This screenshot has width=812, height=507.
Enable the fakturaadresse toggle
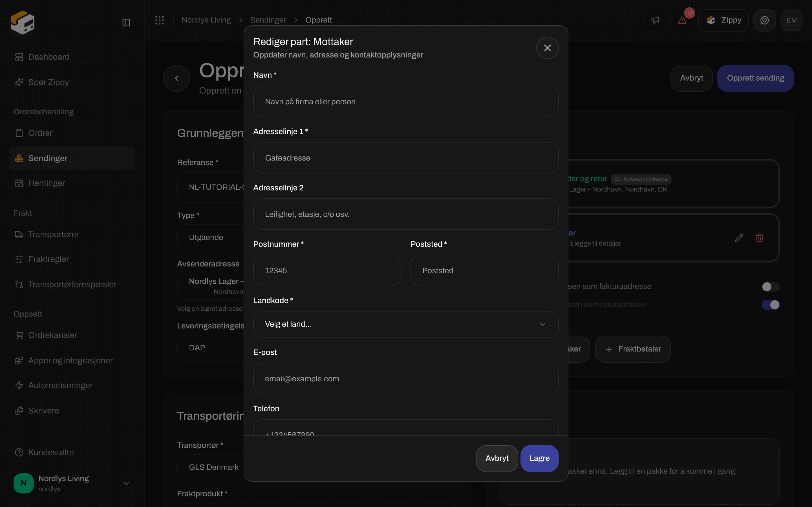(x=770, y=287)
